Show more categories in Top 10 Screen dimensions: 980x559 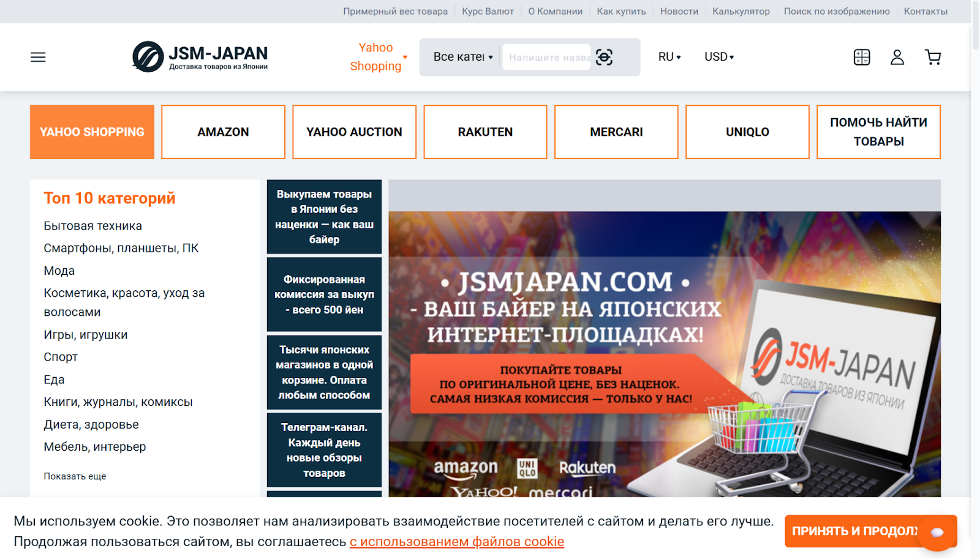[x=75, y=476]
